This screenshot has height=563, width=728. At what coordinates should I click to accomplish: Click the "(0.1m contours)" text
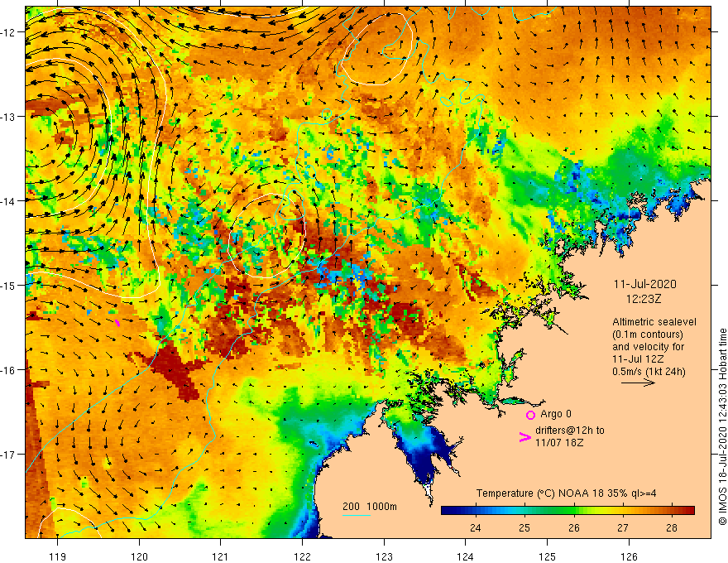pos(647,334)
